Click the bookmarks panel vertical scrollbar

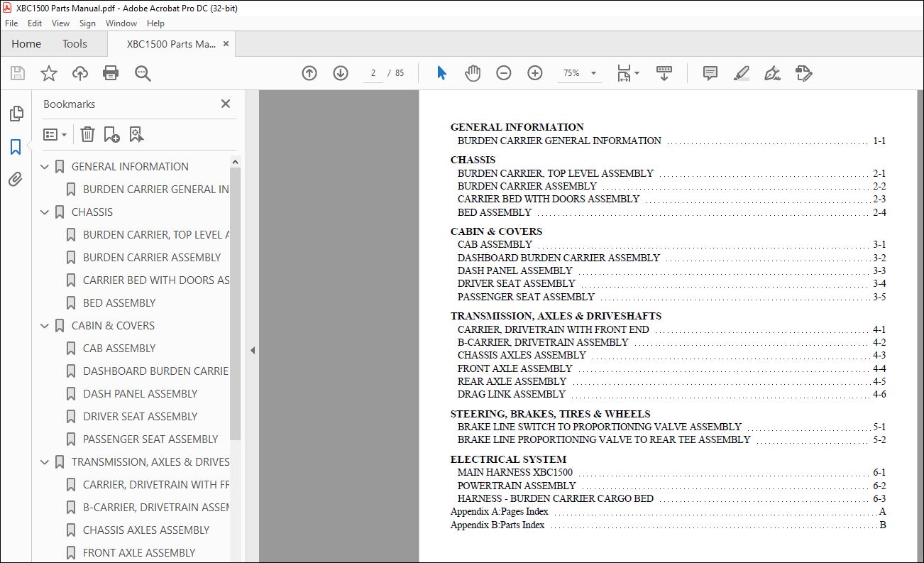coord(235,304)
